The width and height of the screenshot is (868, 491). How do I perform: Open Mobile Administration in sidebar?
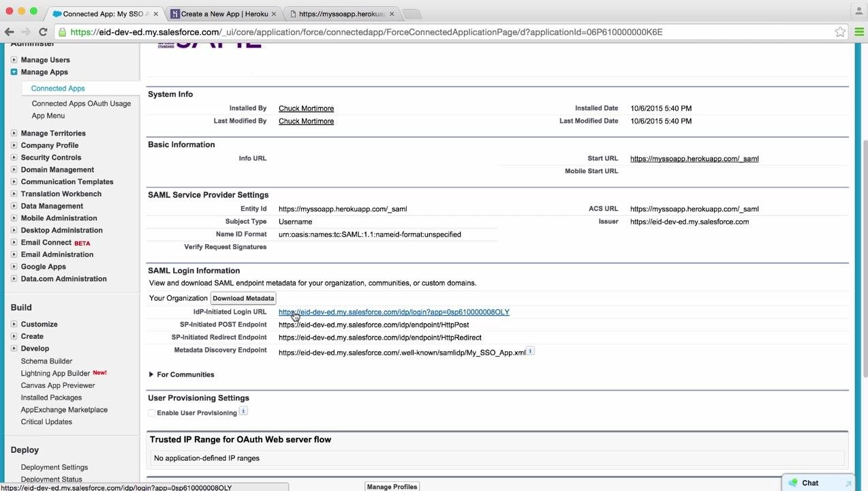click(x=59, y=218)
